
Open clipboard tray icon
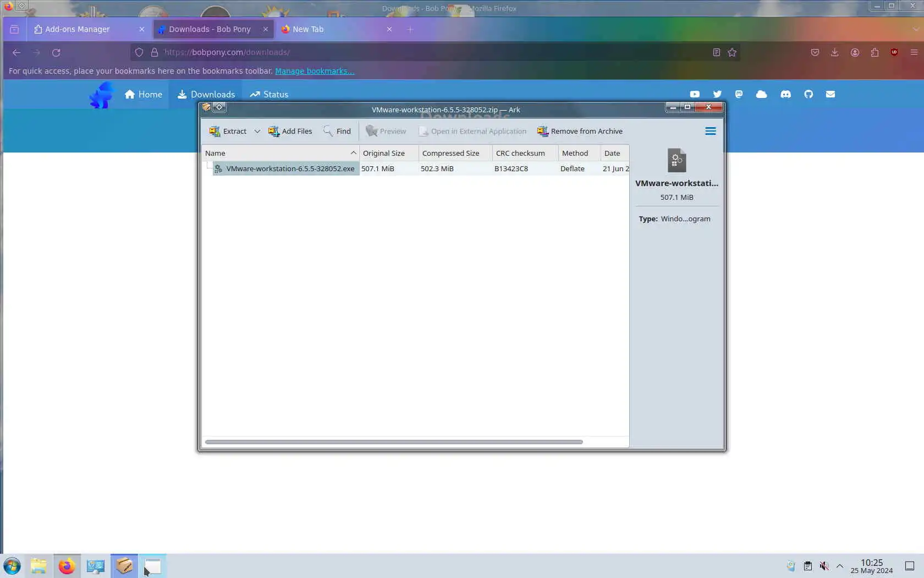click(807, 566)
